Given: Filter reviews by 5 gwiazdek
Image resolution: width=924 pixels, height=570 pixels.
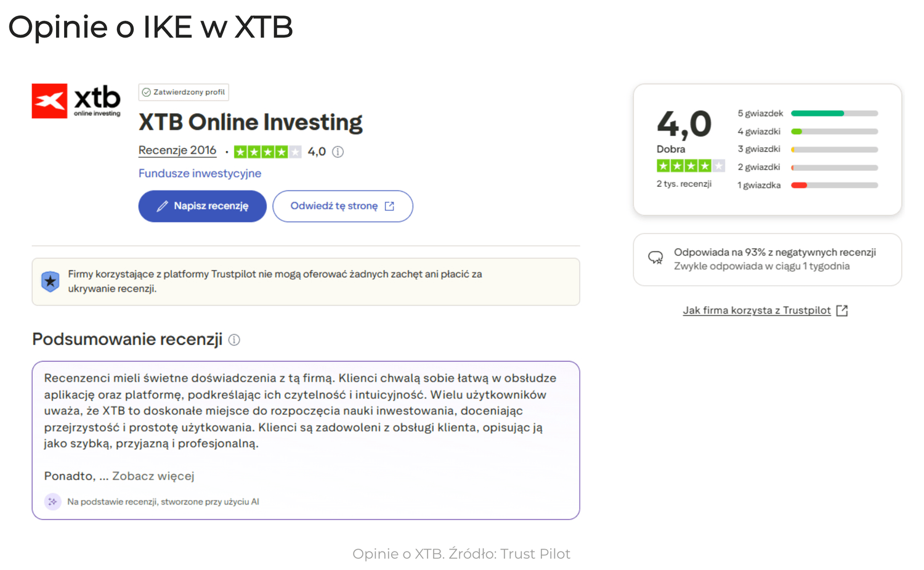Looking at the screenshot, I should tap(807, 113).
